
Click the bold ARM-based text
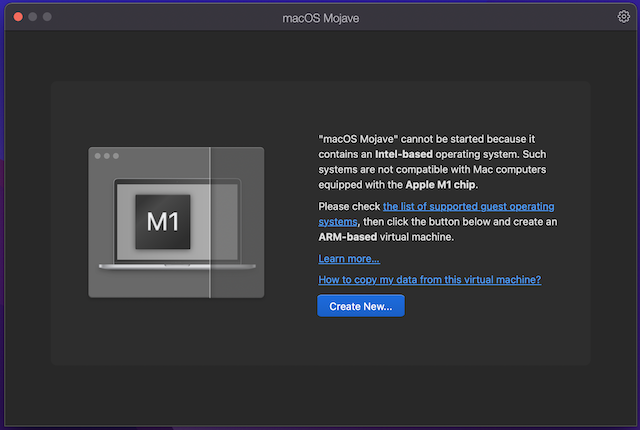[x=348, y=237]
